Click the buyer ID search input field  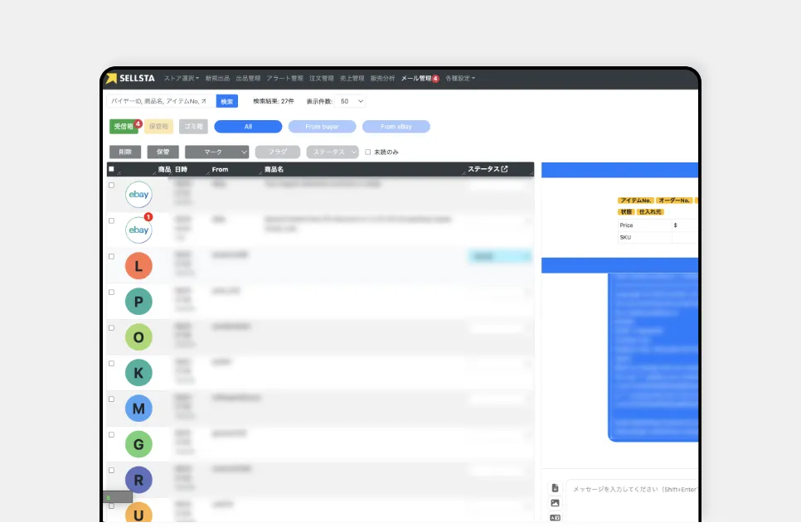pos(159,101)
